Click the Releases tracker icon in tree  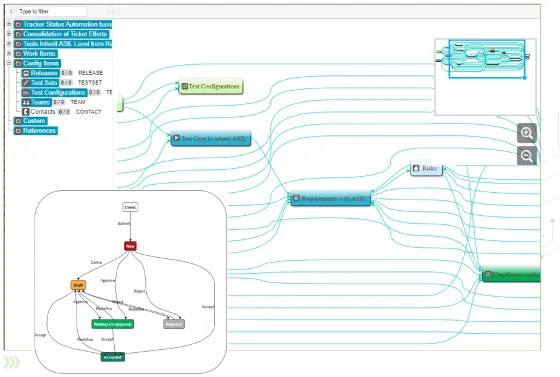26,73
